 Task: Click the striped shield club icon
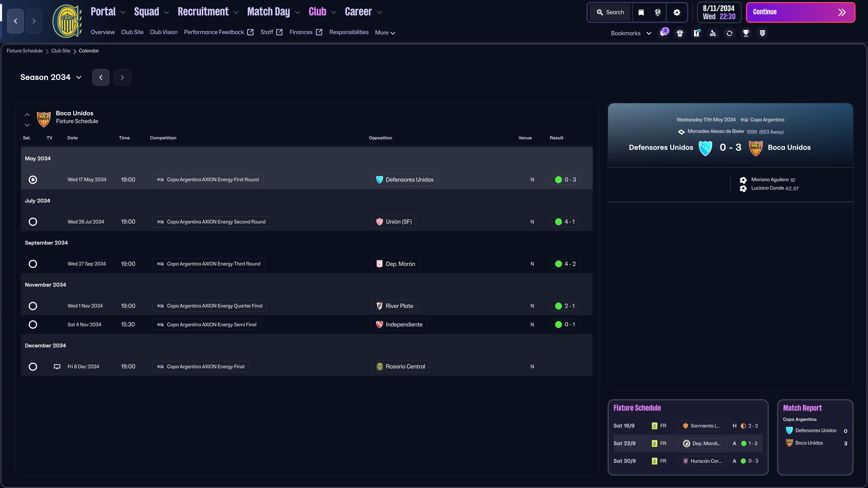762,33
